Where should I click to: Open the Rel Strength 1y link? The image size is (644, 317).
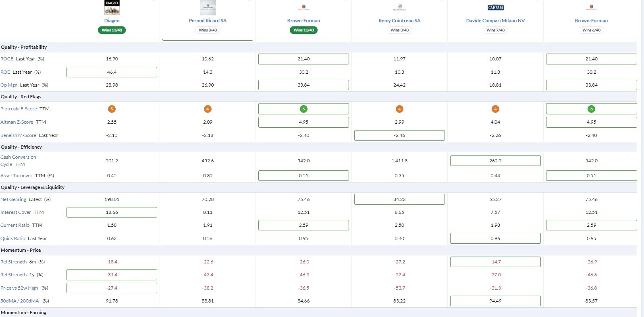14,275
